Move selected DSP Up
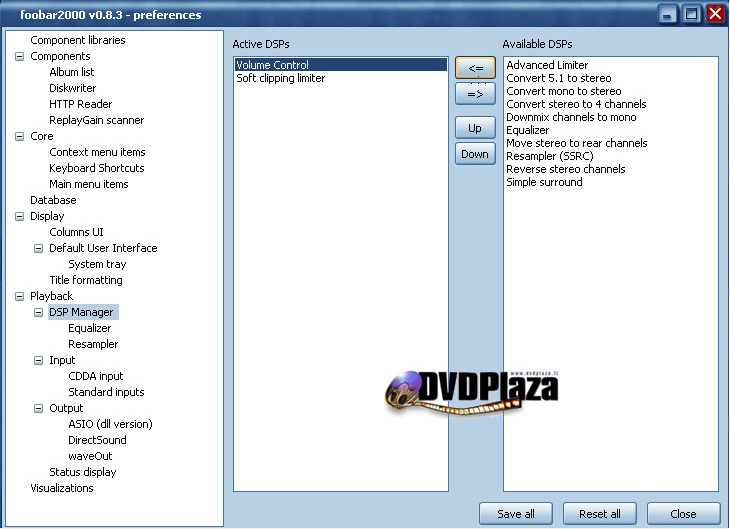The width and height of the screenshot is (730, 529). pos(475,128)
